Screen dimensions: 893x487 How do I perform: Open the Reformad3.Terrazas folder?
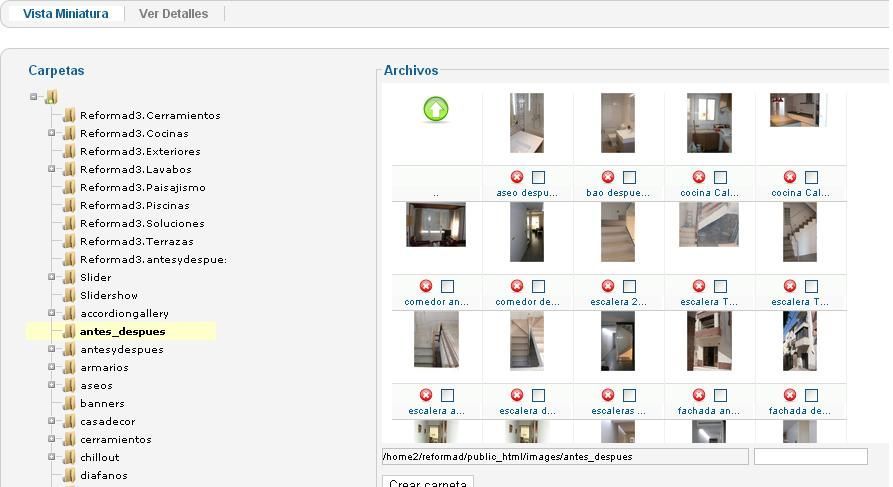pyautogui.click(x=137, y=242)
